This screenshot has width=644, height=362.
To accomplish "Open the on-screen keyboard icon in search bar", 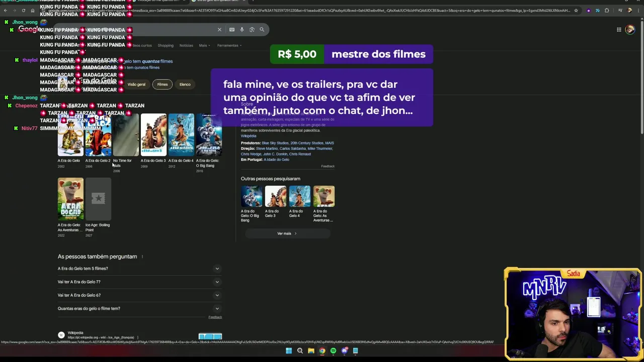I will 232,30.
